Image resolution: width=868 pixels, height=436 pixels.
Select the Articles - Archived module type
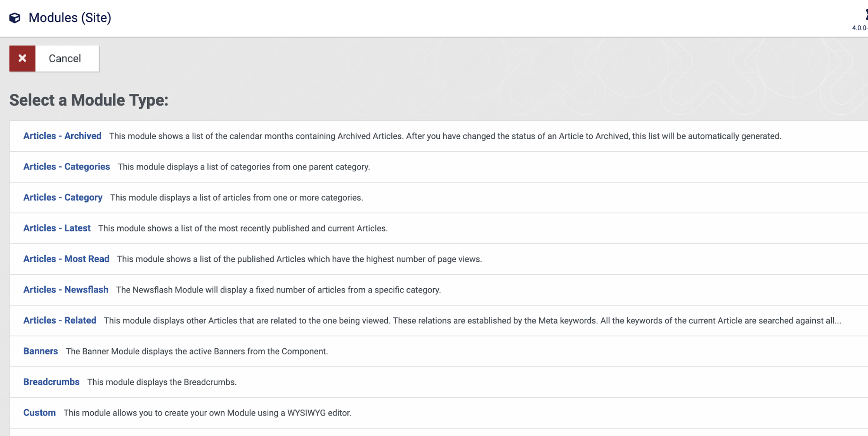62,136
